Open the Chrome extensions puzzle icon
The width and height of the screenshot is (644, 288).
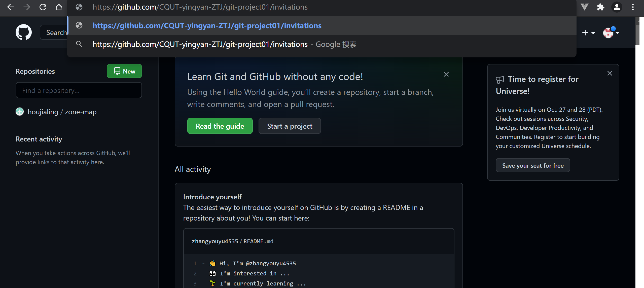[x=601, y=7]
